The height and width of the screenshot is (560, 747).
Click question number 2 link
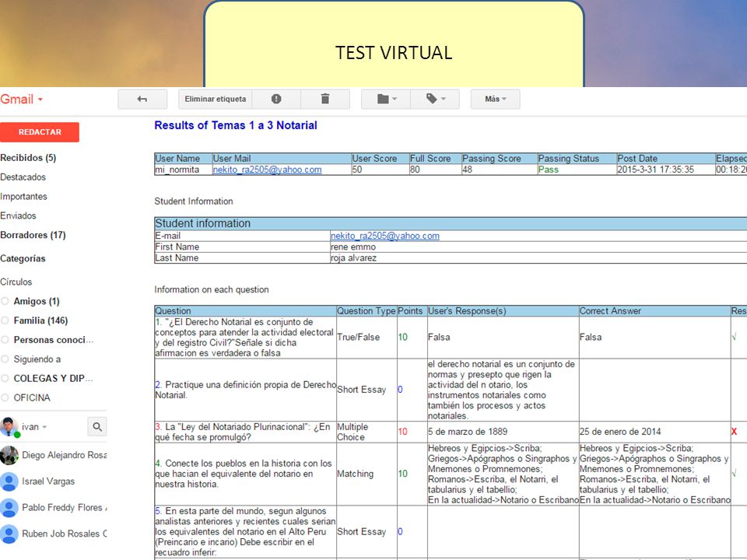158,385
